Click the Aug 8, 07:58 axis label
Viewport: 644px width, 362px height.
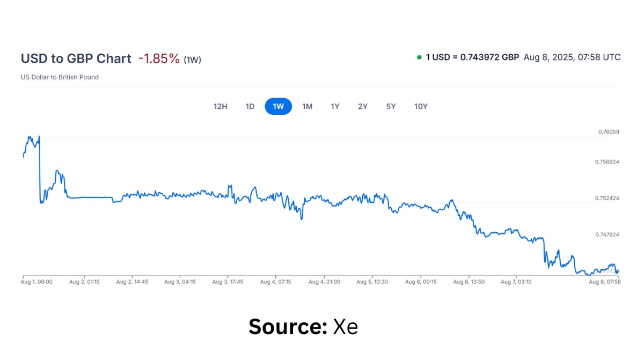pyautogui.click(x=605, y=282)
